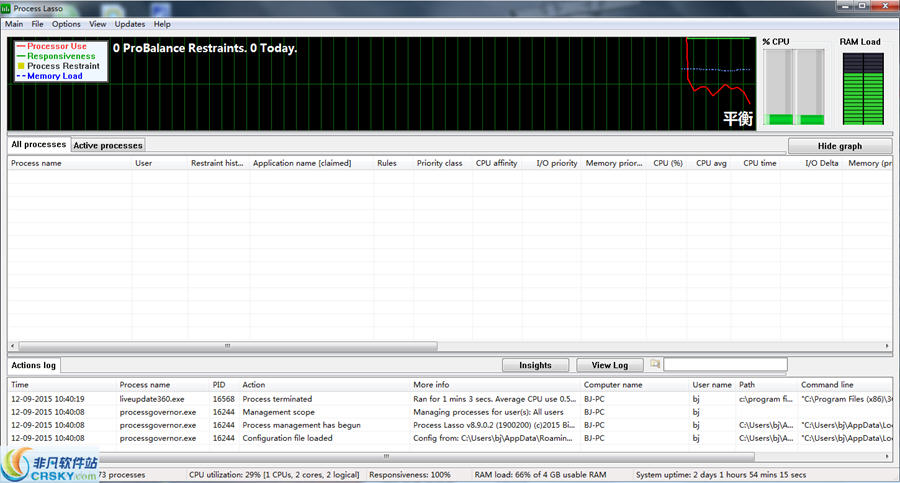The image size is (900, 483).
Task: Click process list scroll right arrow
Action: [887, 346]
